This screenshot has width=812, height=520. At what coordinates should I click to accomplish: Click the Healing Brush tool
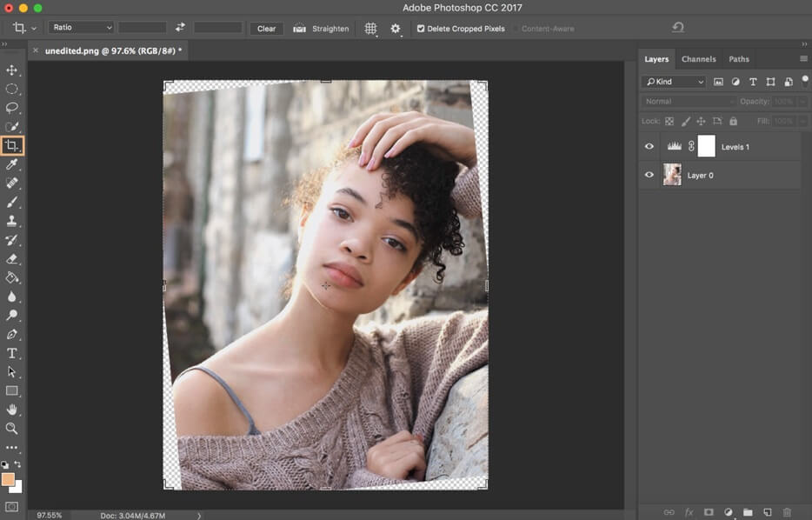pyautogui.click(x=12, y=183)
